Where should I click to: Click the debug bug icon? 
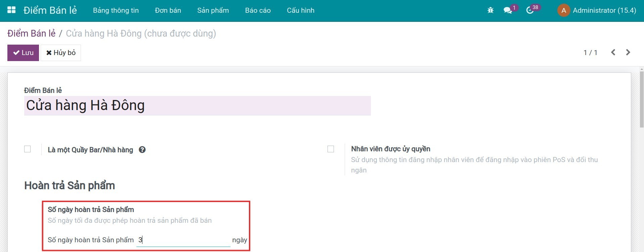coord(490,10)
